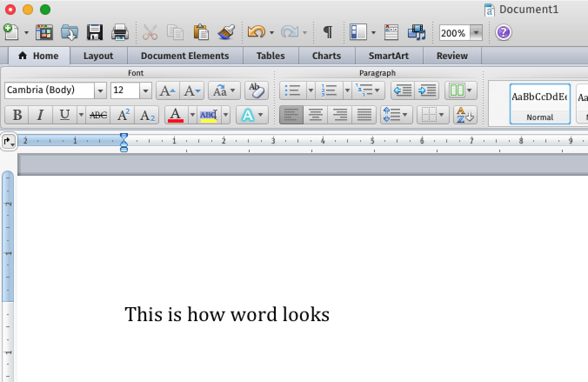Viewport: 588px width, 382px height.
Task: Increase the paragraph indent
Action: point(427,90)
